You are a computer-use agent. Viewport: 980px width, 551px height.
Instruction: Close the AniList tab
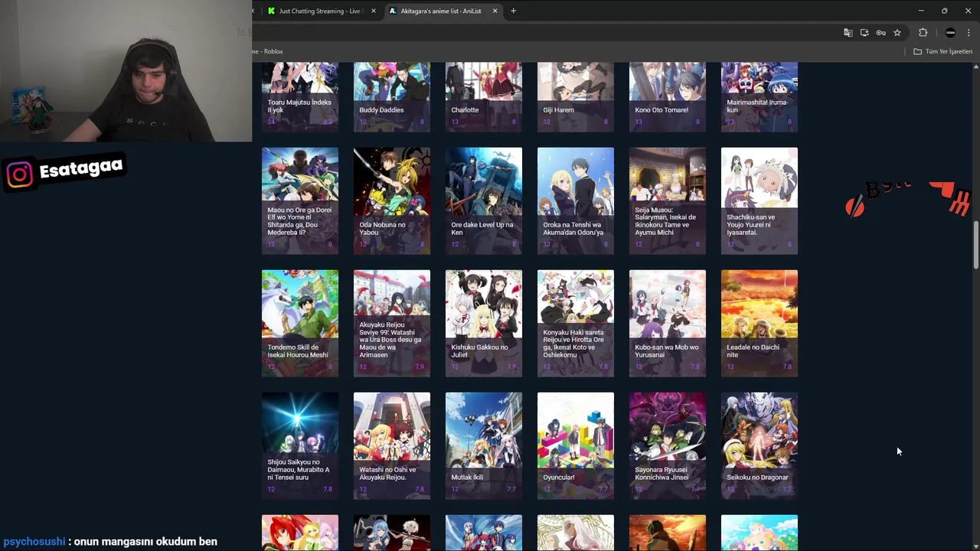pyautogui.click(x=495, y=11)
